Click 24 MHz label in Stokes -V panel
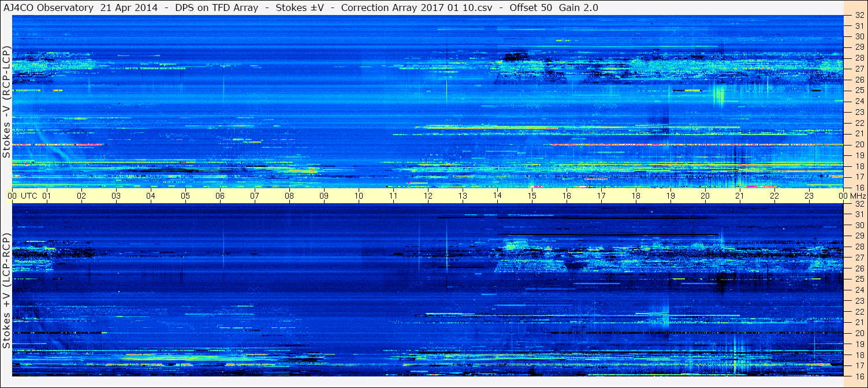 [859, 101]
